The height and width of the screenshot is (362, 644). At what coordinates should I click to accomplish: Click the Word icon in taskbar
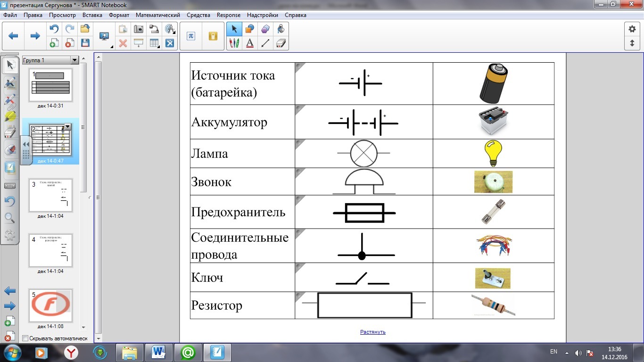tap(159, 352)
